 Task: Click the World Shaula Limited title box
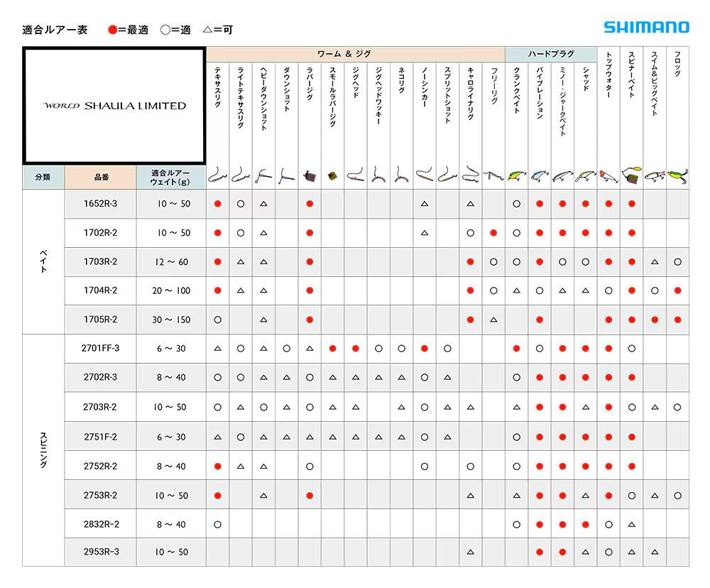(114, 105)
